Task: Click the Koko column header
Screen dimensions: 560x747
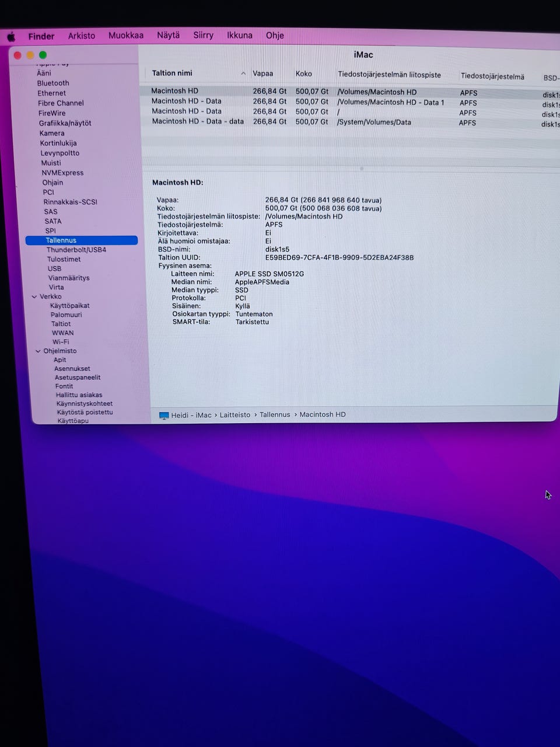Action: pos(304,74)
